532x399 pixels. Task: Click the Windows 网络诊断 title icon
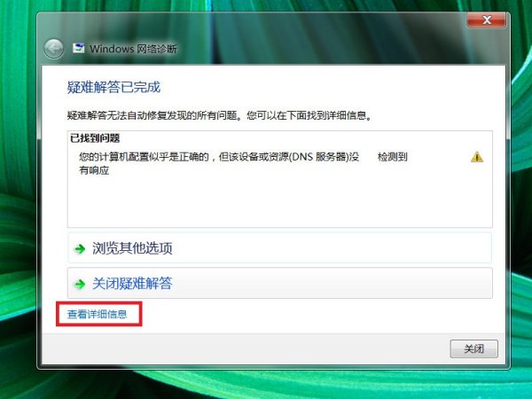click(x=78, y=49)
